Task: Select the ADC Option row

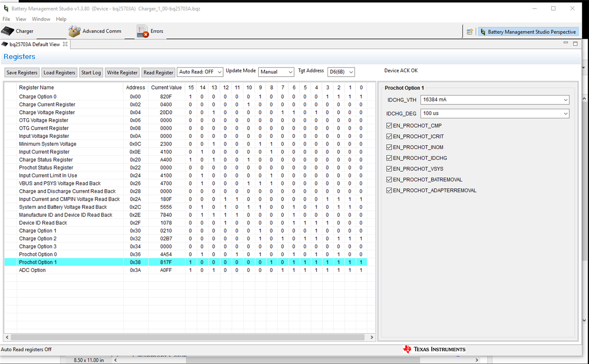Action: click(x=186, y=270)
